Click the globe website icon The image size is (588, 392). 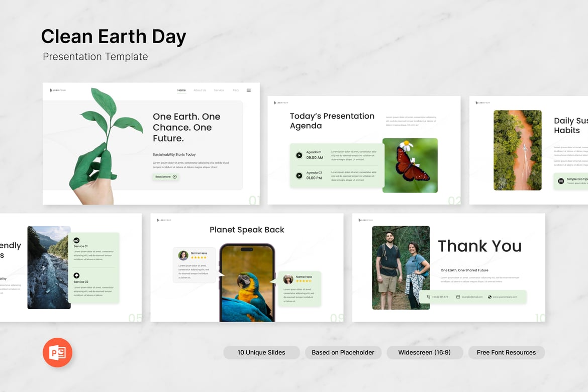pyautogui.click(x=490, y=297)
